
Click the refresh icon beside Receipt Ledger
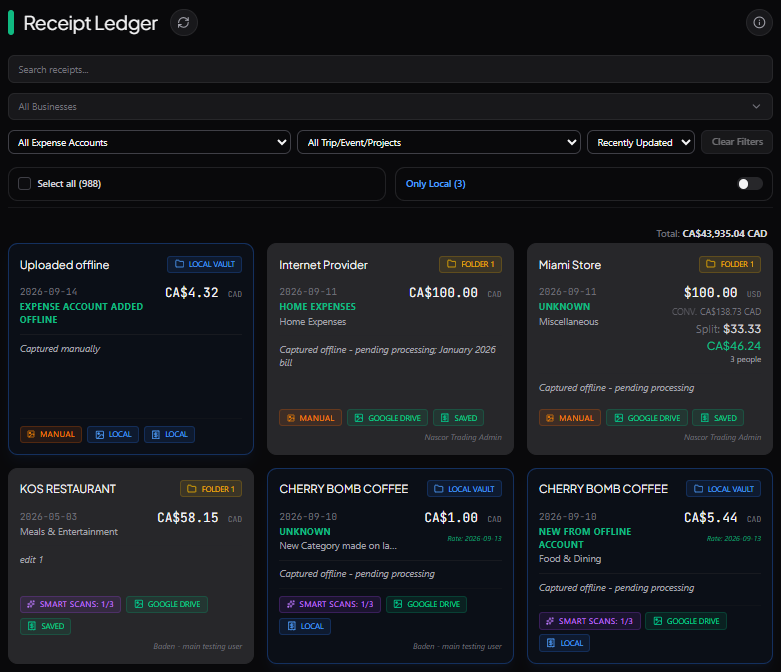(183, 23)
